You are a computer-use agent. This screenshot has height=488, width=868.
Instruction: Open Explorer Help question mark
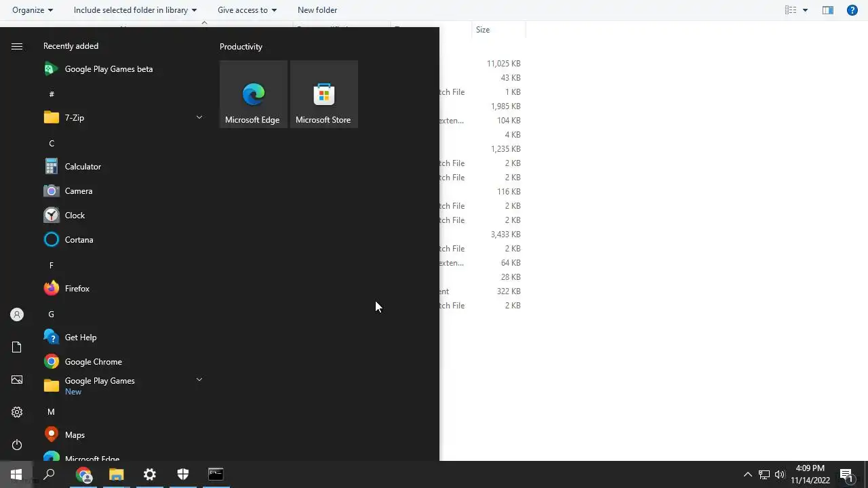(x=852, y=10)
